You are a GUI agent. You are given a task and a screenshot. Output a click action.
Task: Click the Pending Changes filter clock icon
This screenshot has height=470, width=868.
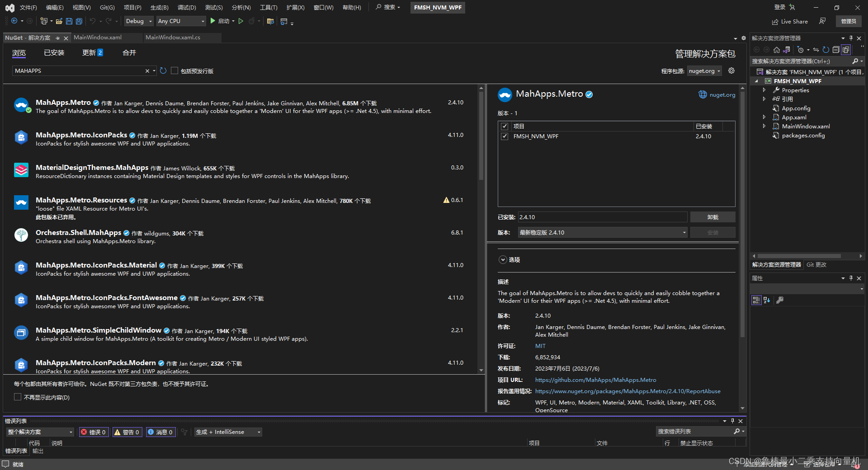point(801,50)
